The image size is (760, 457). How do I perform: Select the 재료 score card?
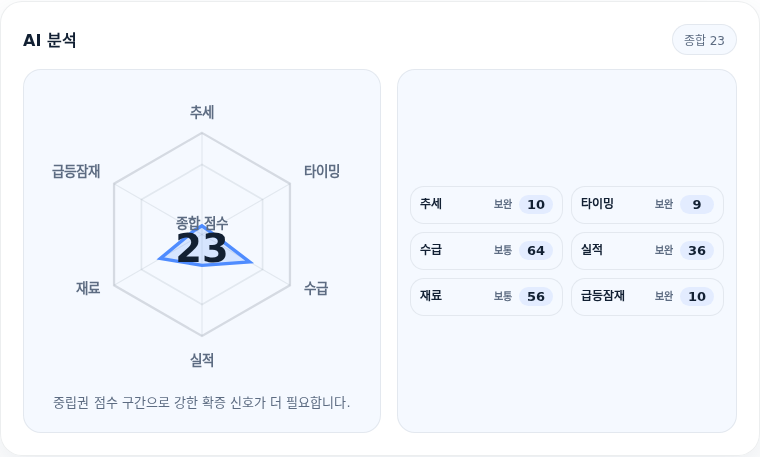point(486,297)
